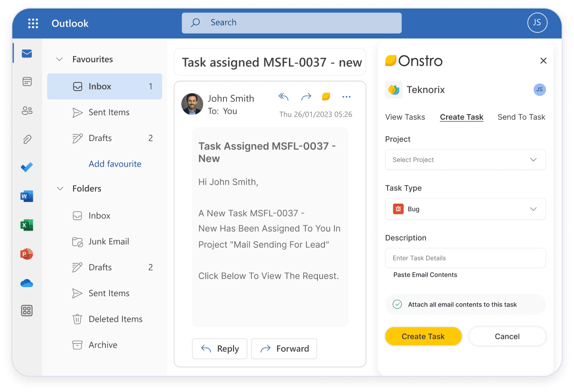Image resolution: width=574 pixels, height=392 pixels.
Task: Open the People icon in left rail
Action: [27, 111]
